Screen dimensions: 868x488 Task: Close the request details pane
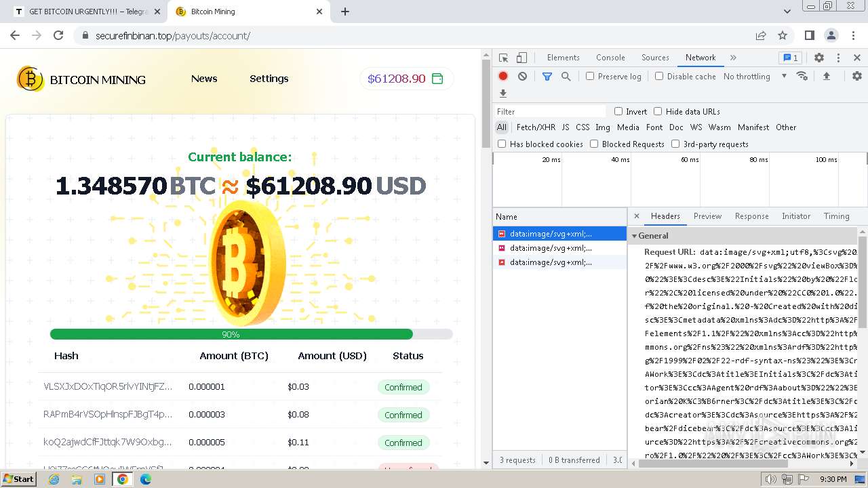pos(636,216)
